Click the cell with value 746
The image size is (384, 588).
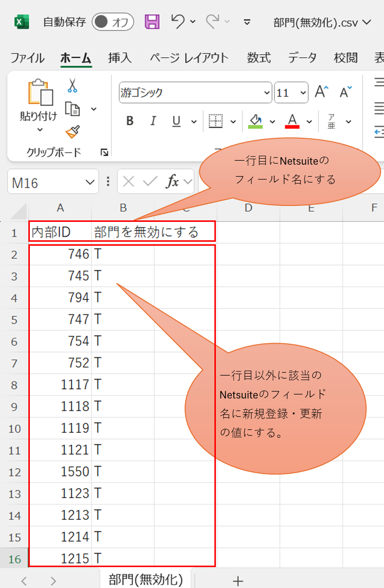coord(60,254)
